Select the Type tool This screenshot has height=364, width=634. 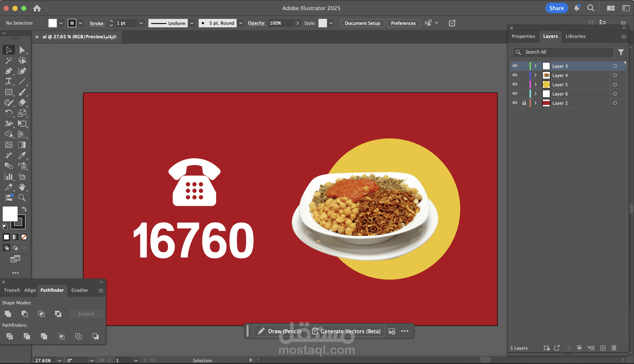pos(9,81)
